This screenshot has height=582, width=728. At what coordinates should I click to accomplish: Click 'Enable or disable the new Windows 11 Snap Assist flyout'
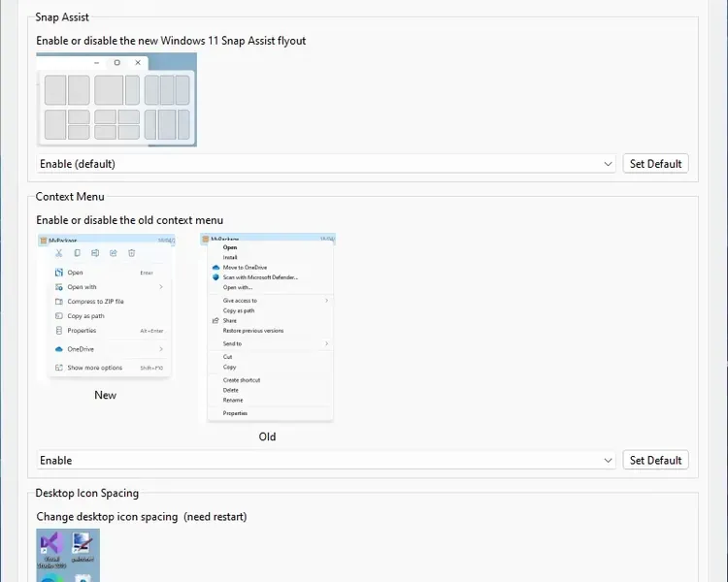(171, 41)
